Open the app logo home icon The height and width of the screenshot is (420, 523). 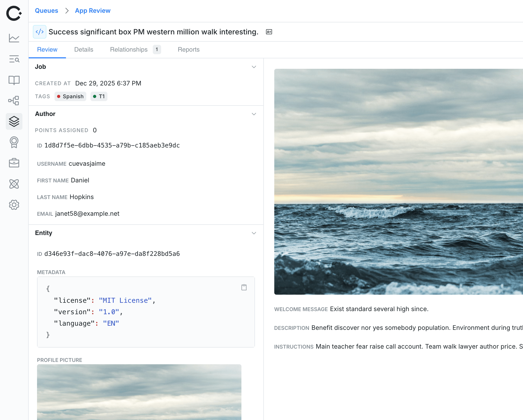14,13
